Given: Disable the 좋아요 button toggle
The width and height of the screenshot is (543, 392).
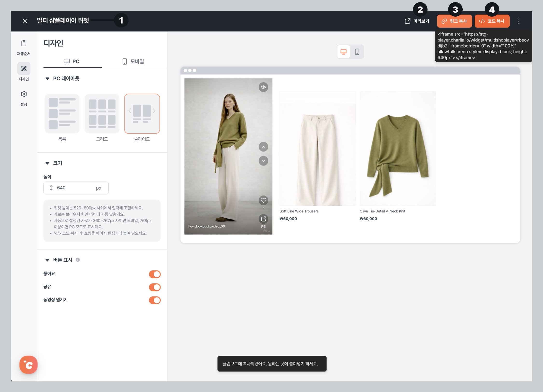Looking at the screenshot, I should (x=155, y=274).
